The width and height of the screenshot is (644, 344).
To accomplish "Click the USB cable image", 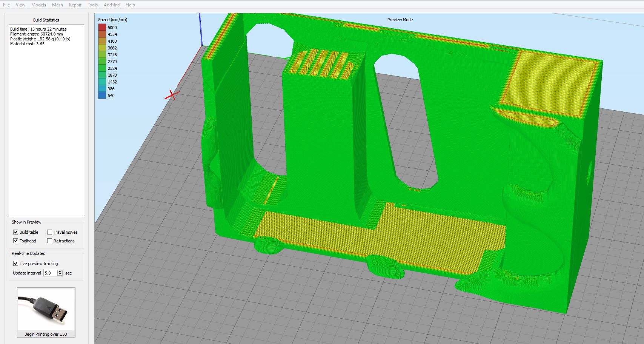I will pos(46,310).
